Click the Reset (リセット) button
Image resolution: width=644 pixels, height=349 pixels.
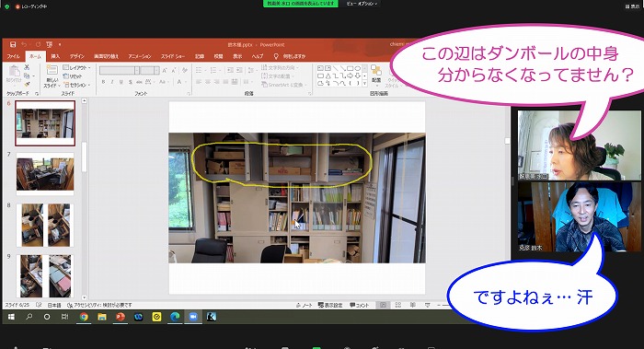pyautogui.click(x=73, y=76)
